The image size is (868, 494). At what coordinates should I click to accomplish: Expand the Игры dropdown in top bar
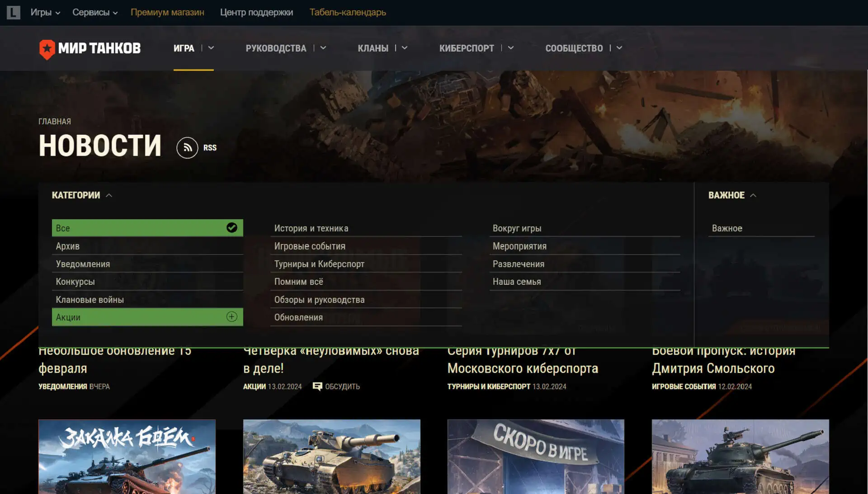pyautogui.click(x=45, y=13)
